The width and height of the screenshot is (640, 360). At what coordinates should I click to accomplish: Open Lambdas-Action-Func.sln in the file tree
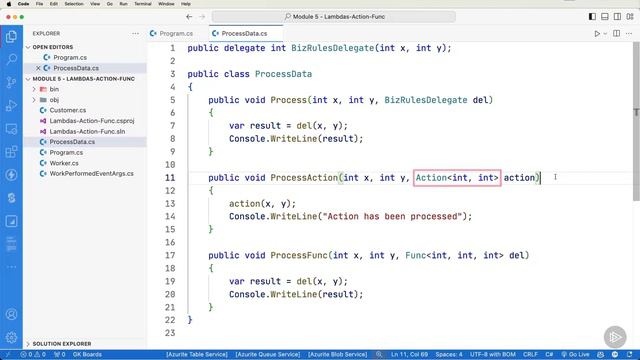coord(87,131)
